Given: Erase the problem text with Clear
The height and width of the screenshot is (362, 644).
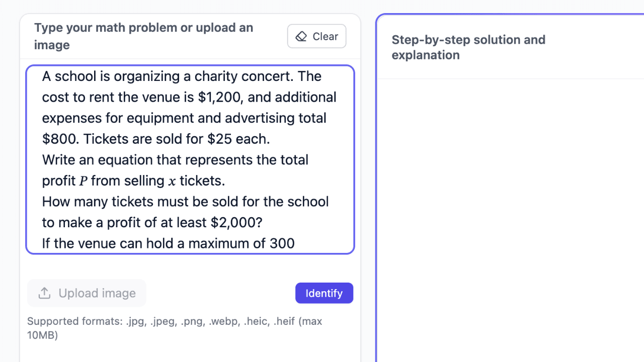Looking at the screenshot, I should pyautogui.click(x=316, y=36).
